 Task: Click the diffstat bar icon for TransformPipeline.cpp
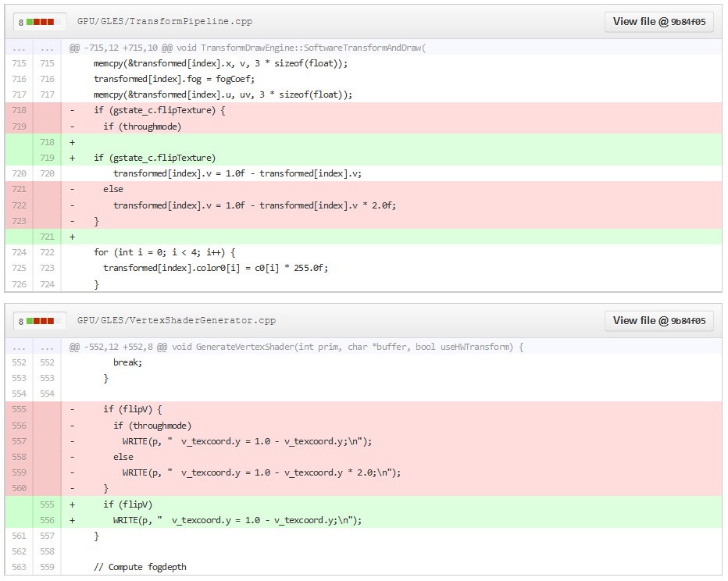[39, 22]
